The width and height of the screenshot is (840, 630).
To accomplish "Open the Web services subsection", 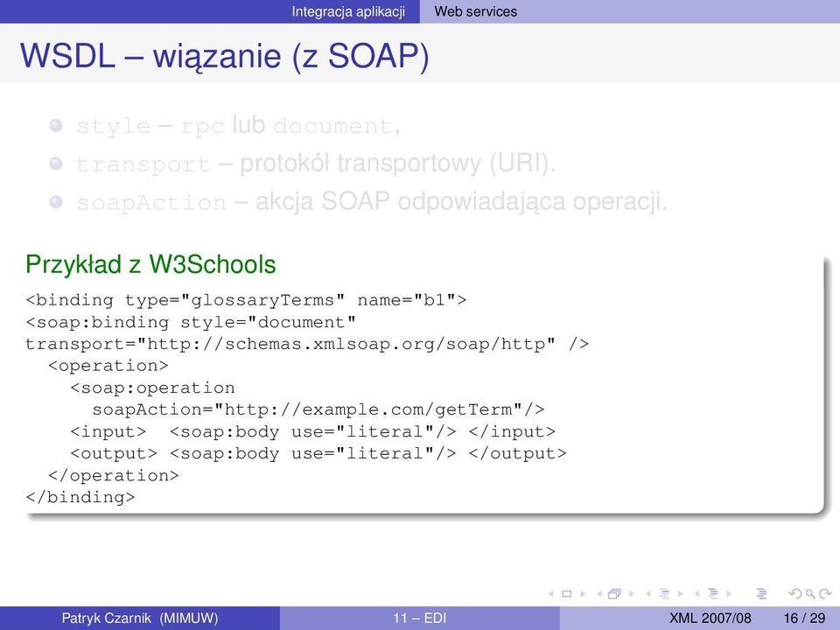I will coord(476,11).
